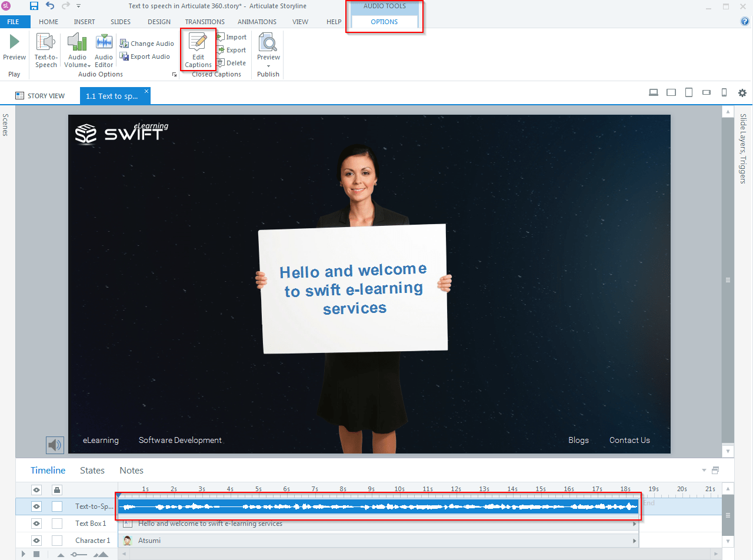753x560 pixels.
Task: Export closed captions
Action: click(231, 50)
